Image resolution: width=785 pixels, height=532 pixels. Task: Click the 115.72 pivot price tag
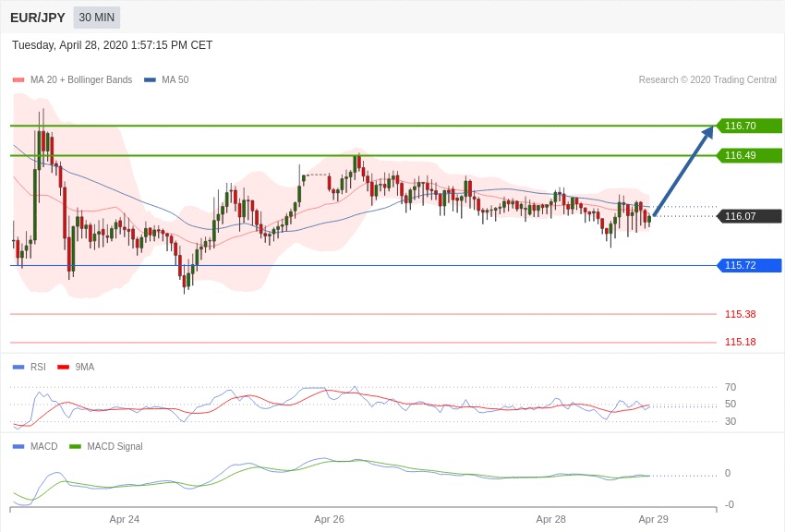point(749,265)
